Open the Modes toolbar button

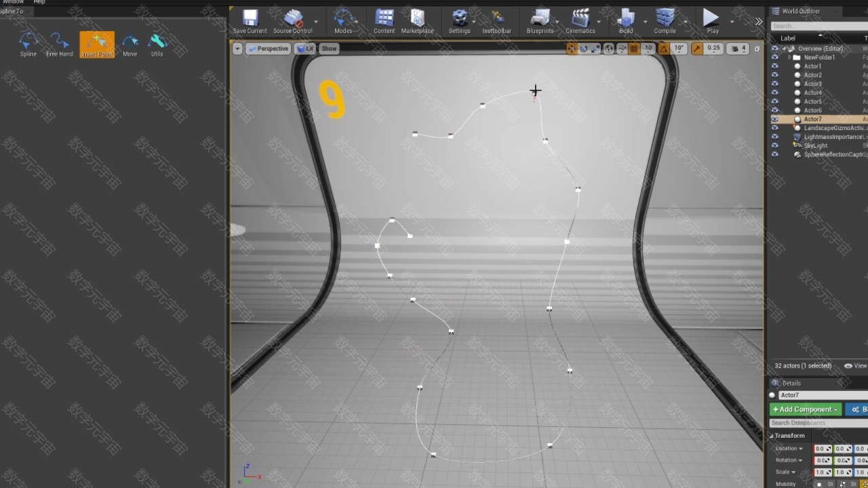[x=343, y=22]
